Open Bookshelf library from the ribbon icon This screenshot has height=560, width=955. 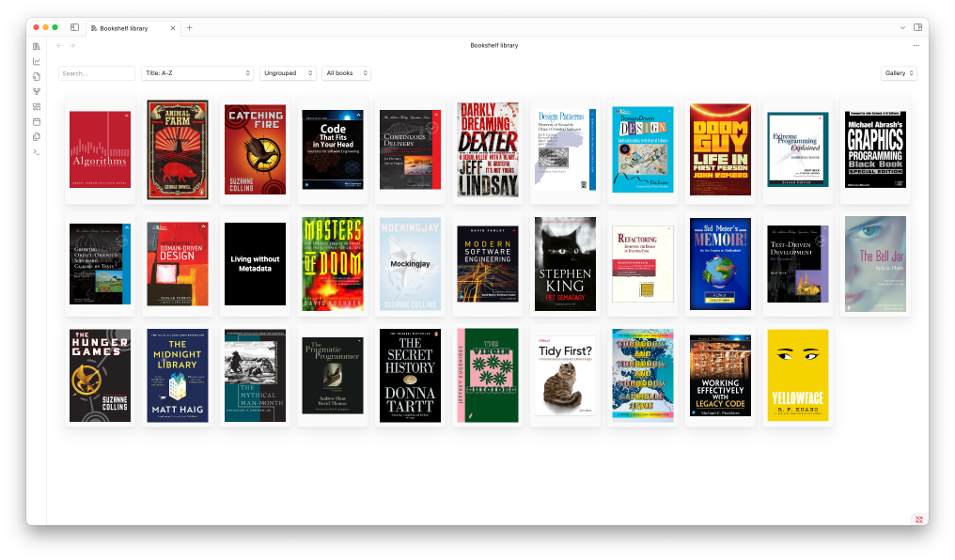tap(37, 46)
